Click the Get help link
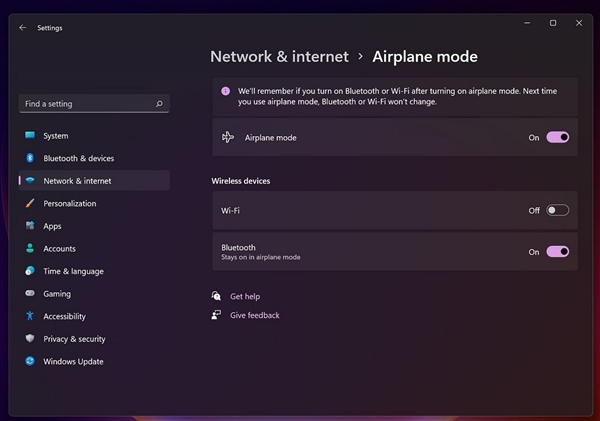Viewport: 600px width, 421px height. pos(244,296)
